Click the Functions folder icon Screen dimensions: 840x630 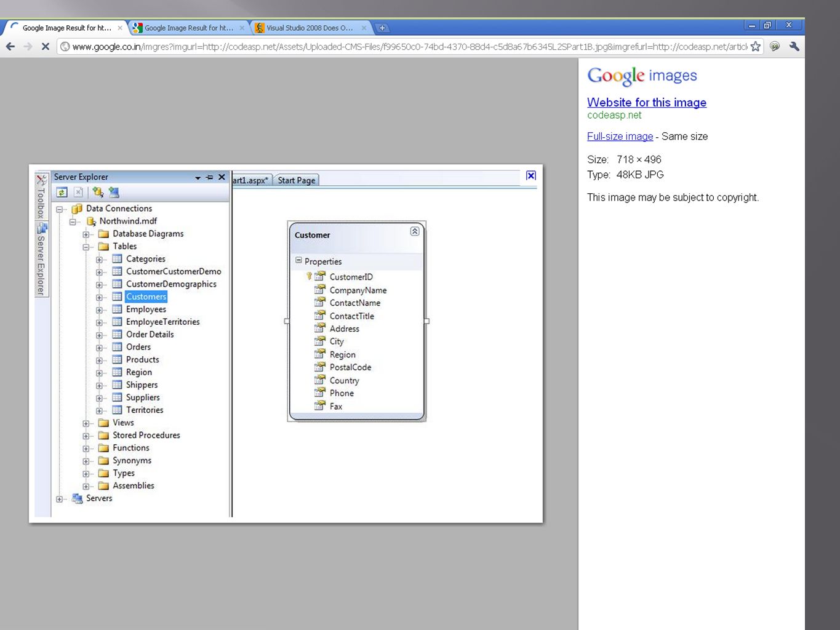(103, 448)
